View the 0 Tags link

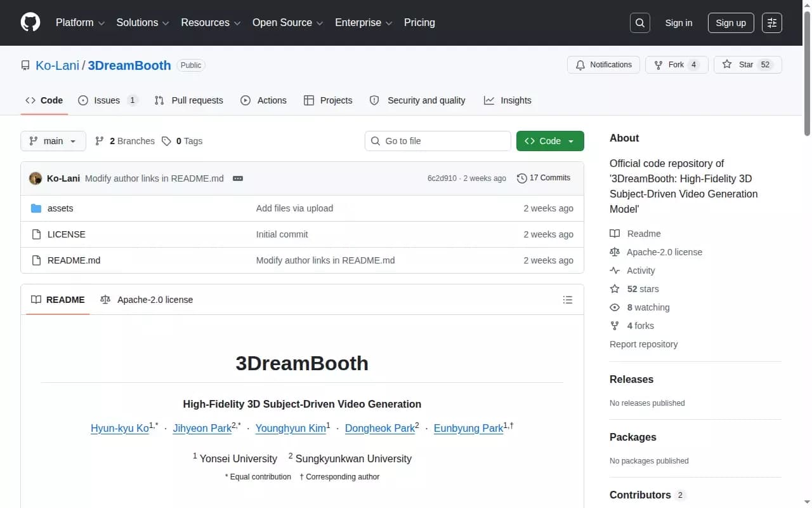click(x=182, y=141)
